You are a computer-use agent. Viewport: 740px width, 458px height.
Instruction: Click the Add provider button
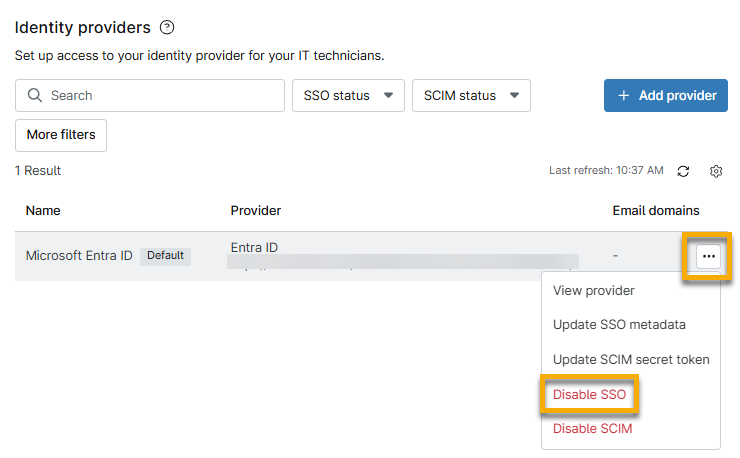click(x=665, y=95)
